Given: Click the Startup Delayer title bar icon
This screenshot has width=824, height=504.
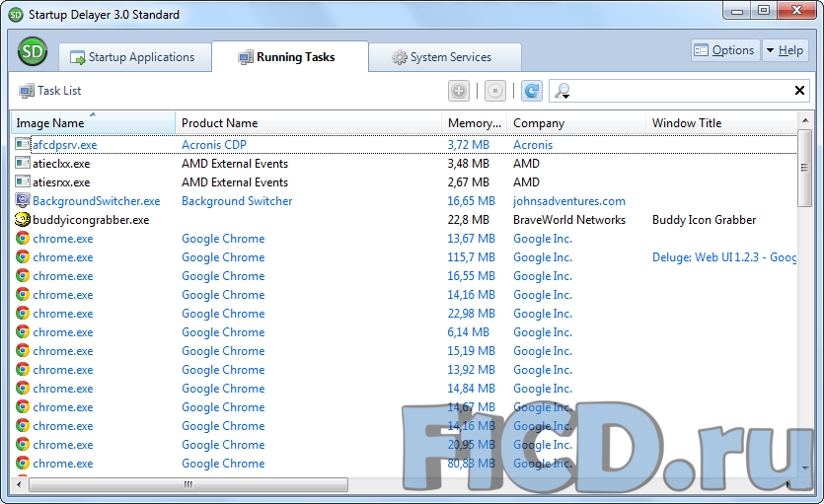Looking at the screenshot, I should point(16,15).
